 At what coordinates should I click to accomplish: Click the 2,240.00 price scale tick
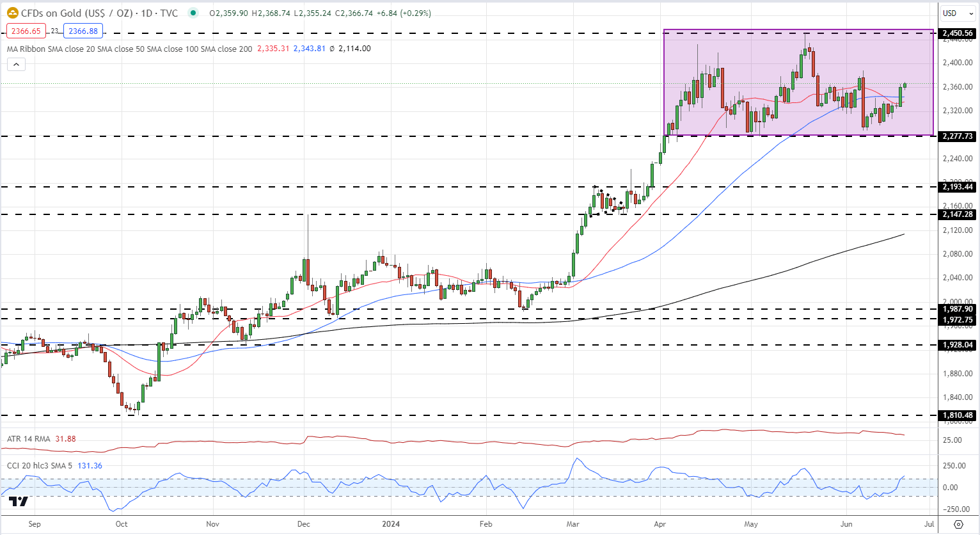957,159
